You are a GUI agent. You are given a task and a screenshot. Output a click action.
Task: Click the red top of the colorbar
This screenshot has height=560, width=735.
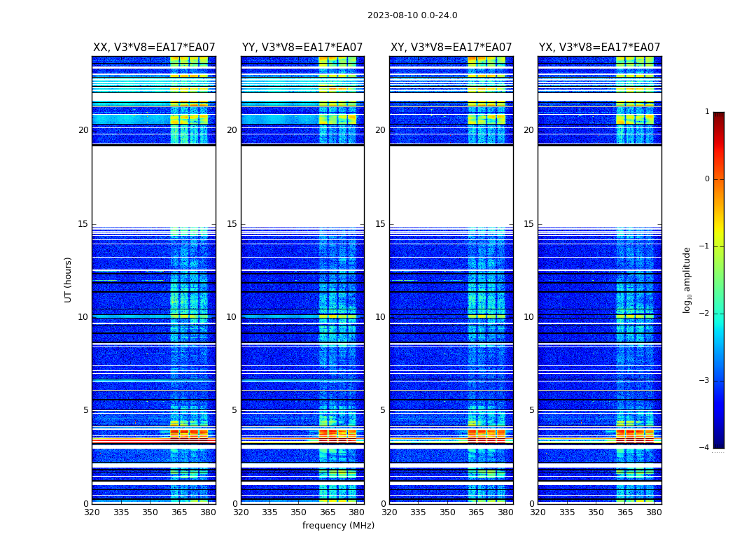[x=719, y=116]
